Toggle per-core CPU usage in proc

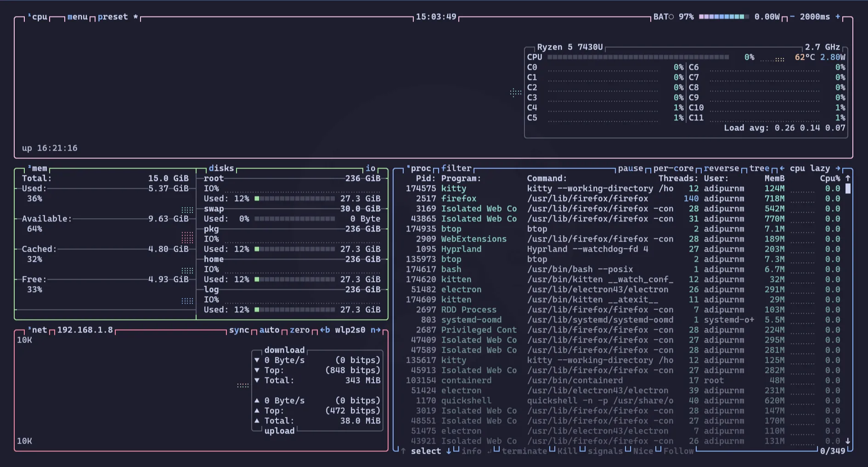pos(673,169)
